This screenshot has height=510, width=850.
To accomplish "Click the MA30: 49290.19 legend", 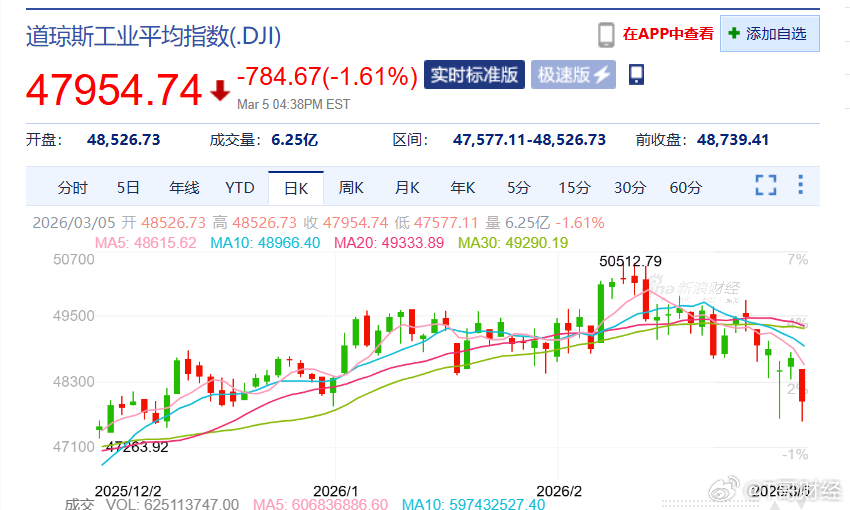I will 513,243.
